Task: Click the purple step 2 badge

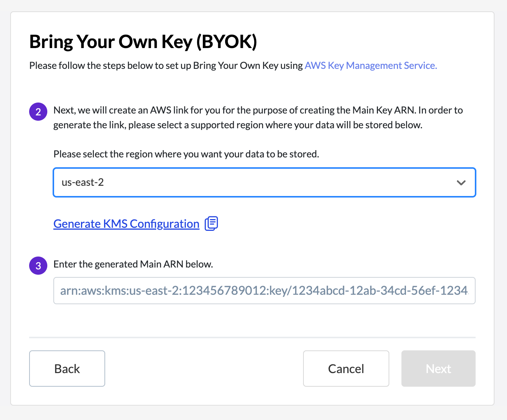Action: click(38, 112)
